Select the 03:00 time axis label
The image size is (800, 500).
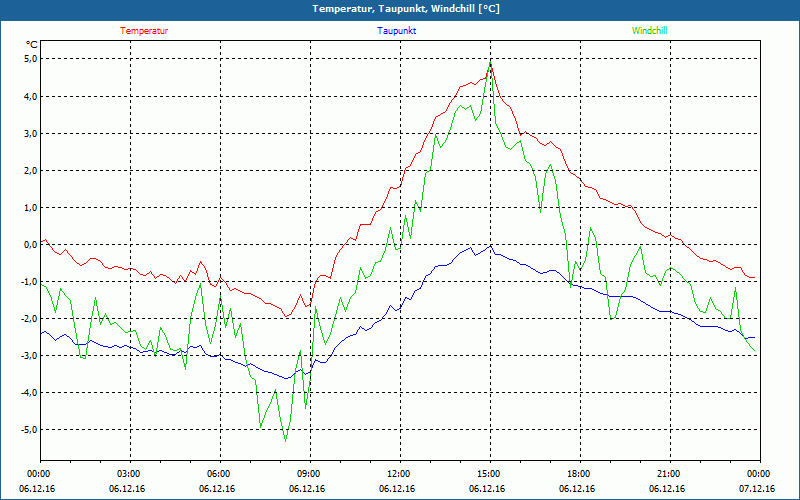[128, 474]
